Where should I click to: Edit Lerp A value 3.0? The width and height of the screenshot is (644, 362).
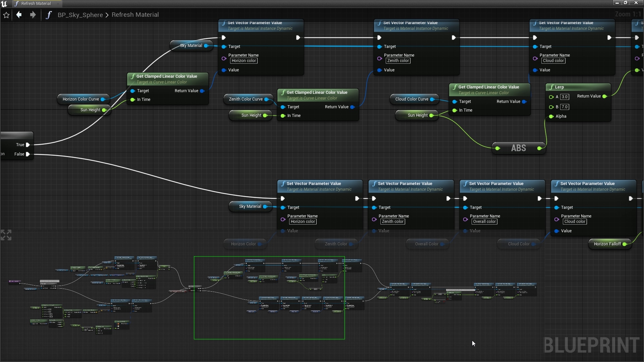coord(565,97)
